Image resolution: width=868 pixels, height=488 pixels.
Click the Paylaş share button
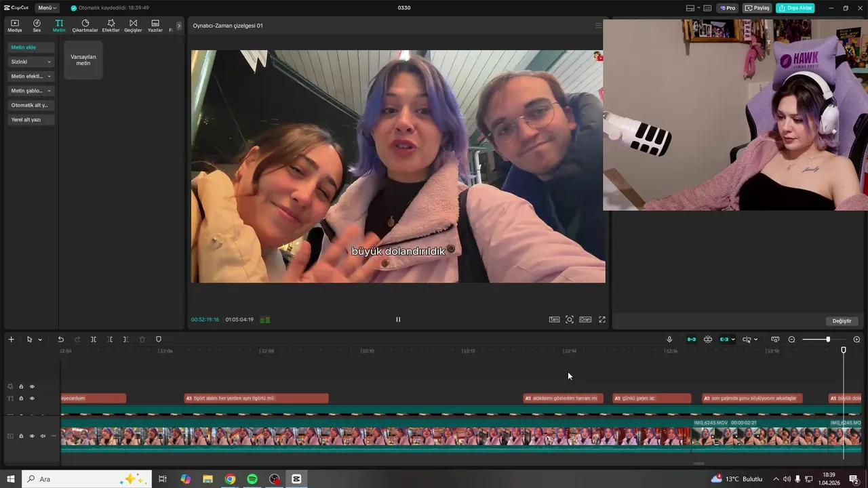click(x=757, y=8)
